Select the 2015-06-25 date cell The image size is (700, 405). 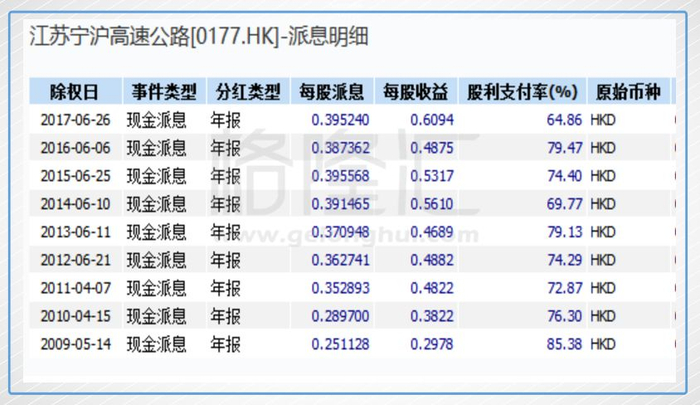pos(75,176)
